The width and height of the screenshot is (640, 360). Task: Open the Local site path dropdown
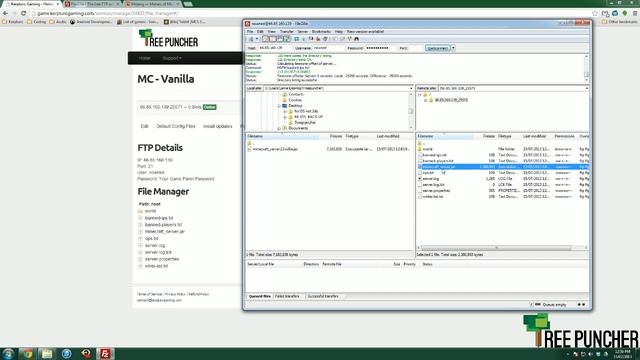[x=411, y=88]
